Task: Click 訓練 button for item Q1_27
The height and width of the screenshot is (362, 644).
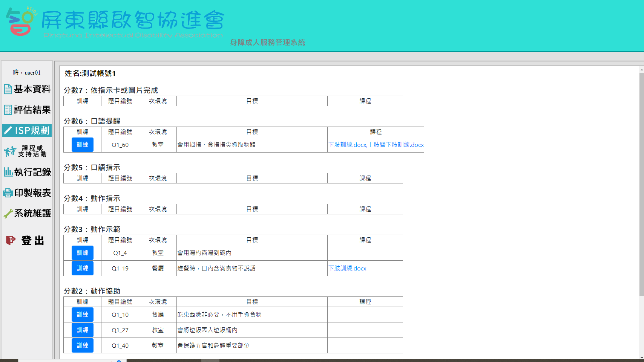Action: [83, 330]
